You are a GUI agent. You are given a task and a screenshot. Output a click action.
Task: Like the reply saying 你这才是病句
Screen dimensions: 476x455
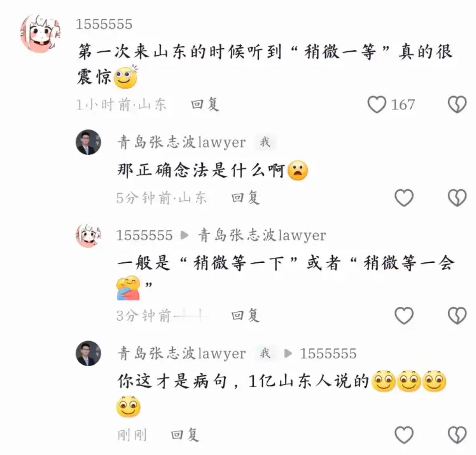click(404, 435)
